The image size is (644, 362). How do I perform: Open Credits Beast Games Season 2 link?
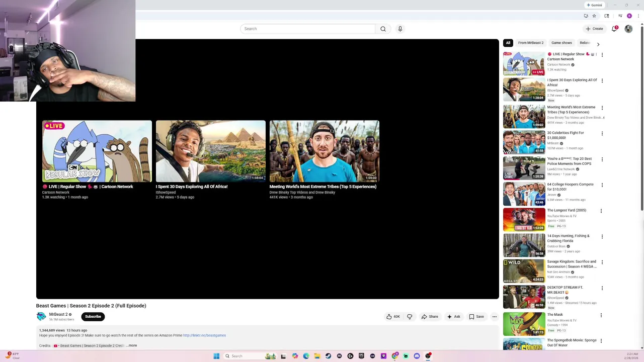[x=89, y=346]
